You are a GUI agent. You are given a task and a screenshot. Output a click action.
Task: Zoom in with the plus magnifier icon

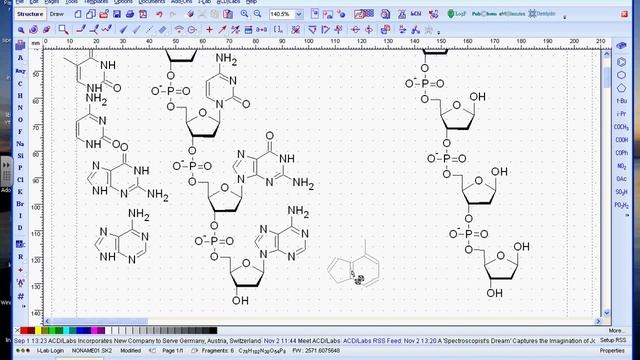(244, 14)
